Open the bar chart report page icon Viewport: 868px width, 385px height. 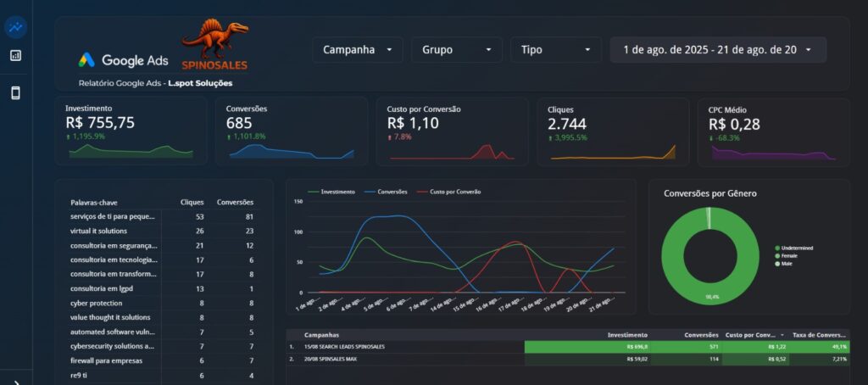pyautogui.click(x=15, y=56)
